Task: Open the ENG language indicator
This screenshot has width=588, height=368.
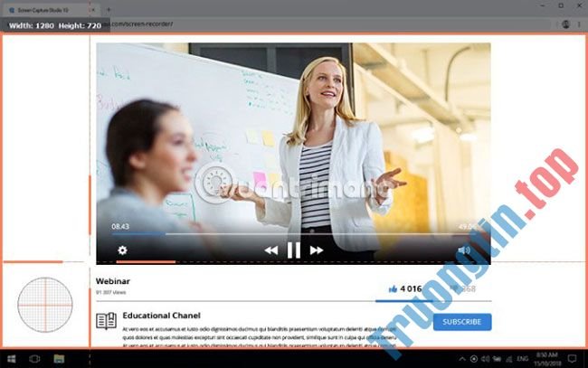Action: [x=522, y=359]
